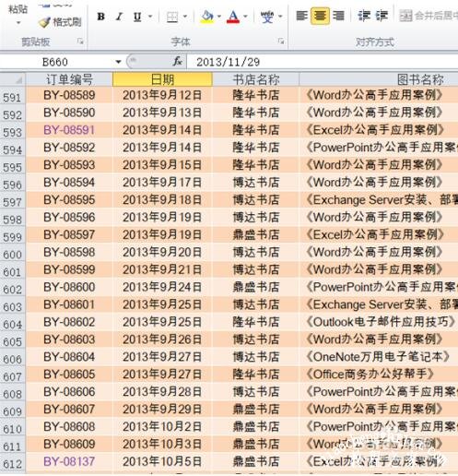Click the insert function fx icon

click(178, 62)
